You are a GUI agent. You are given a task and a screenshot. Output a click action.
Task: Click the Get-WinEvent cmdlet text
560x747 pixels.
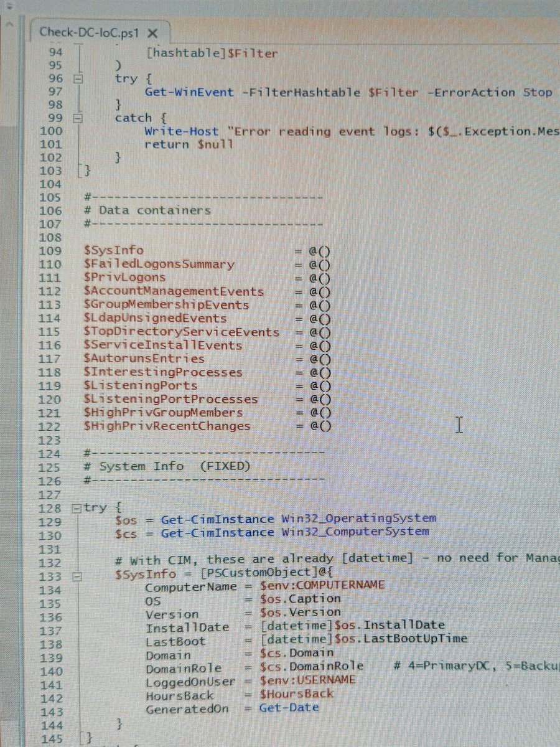pos(189,92)
